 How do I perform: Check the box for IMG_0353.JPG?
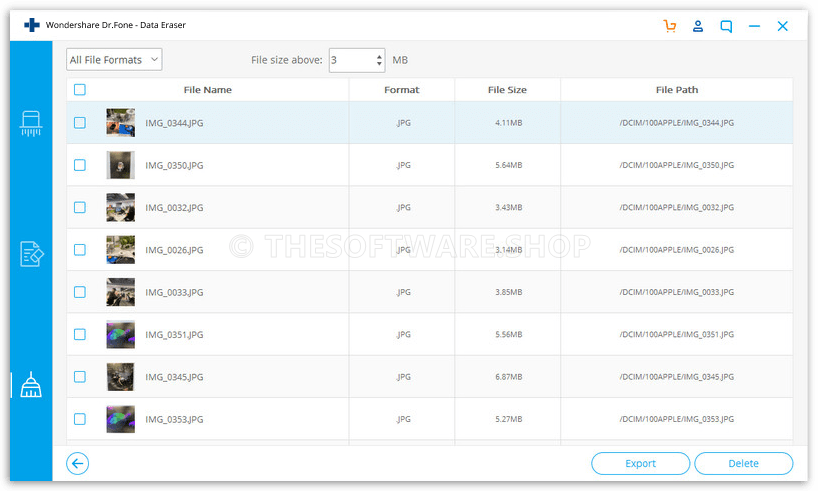tap(80, 418)
